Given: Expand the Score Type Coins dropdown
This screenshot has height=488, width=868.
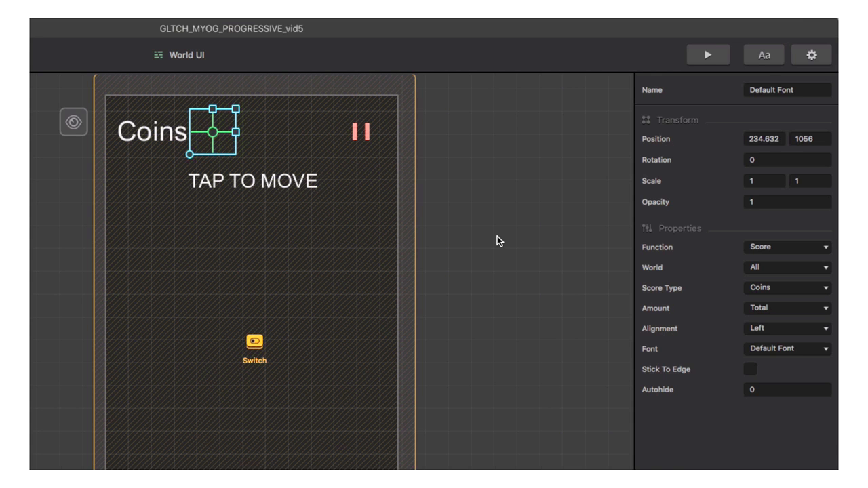Looking at the screenshot, I should [787, 288].
